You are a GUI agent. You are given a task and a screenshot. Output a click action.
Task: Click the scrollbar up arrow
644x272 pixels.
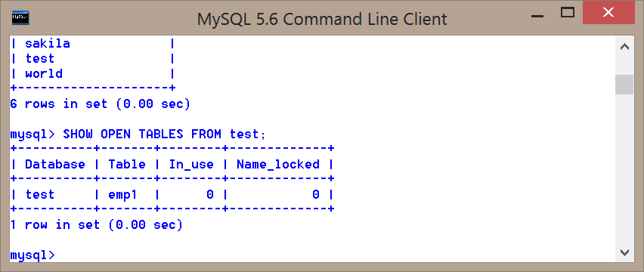(624, 47)
